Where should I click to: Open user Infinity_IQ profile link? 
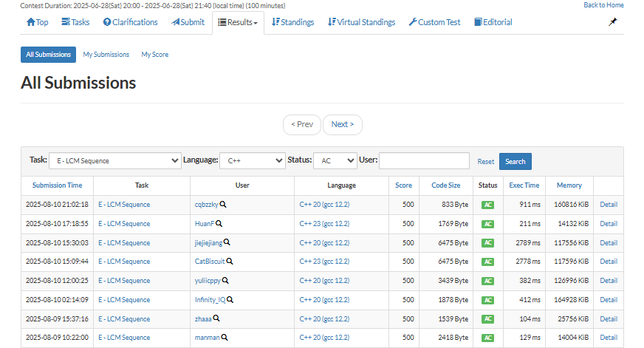tap(210, 300)
